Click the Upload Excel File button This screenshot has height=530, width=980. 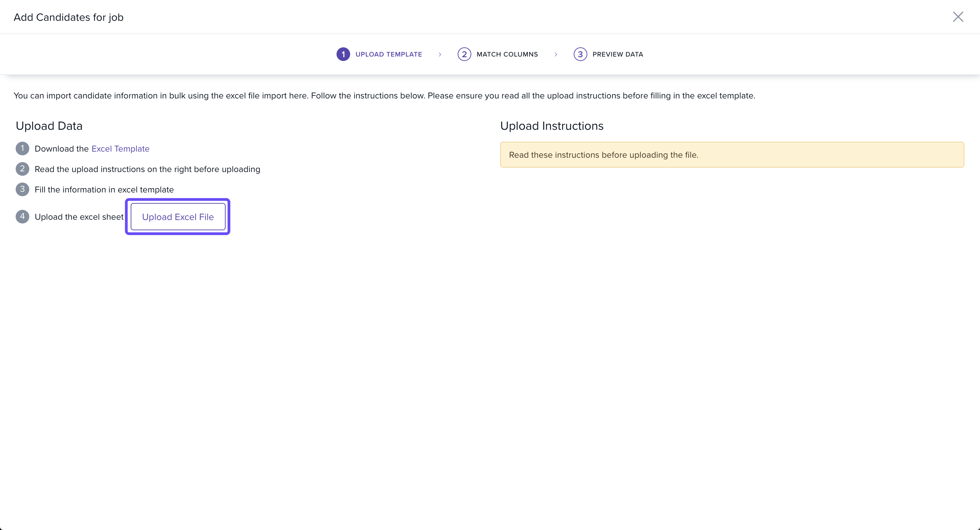tap(178, 217)
